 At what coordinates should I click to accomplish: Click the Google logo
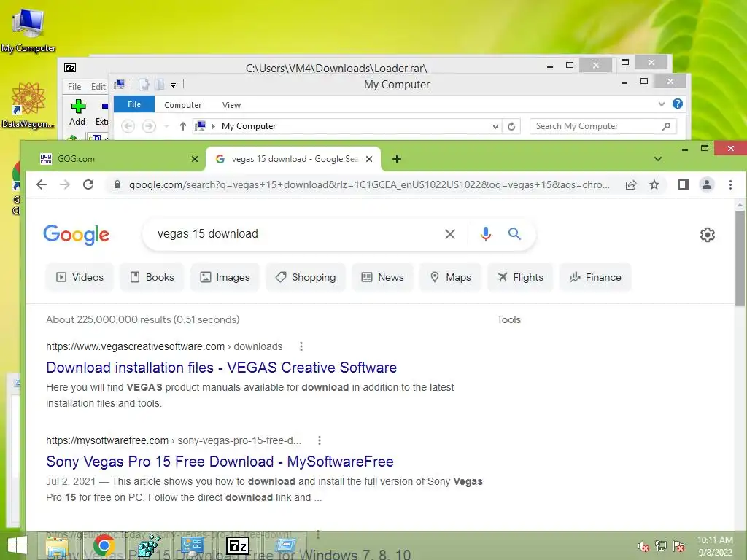click(x=76, y=234)
